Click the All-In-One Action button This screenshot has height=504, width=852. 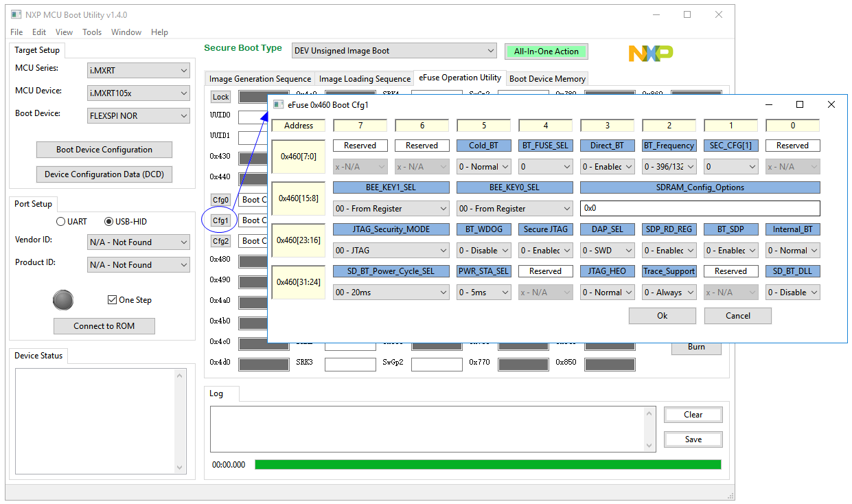(546, 51)
